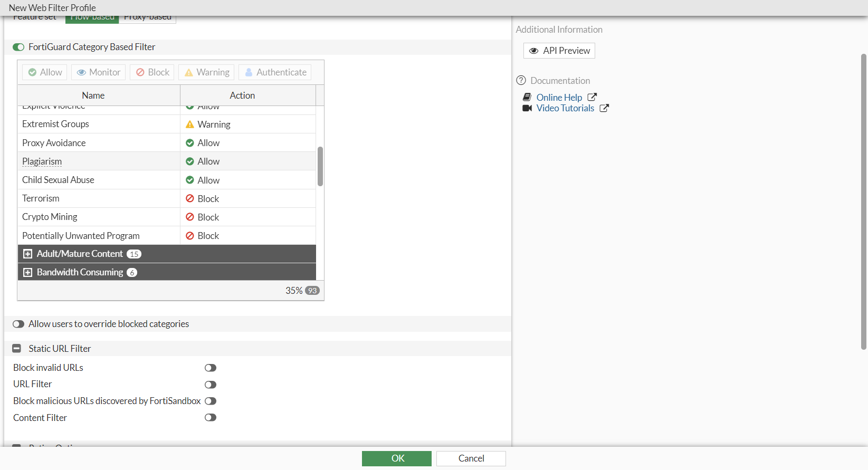868x470 pixels.
Task: Select the Extremist Groups category row
Action: pos(167,124)
